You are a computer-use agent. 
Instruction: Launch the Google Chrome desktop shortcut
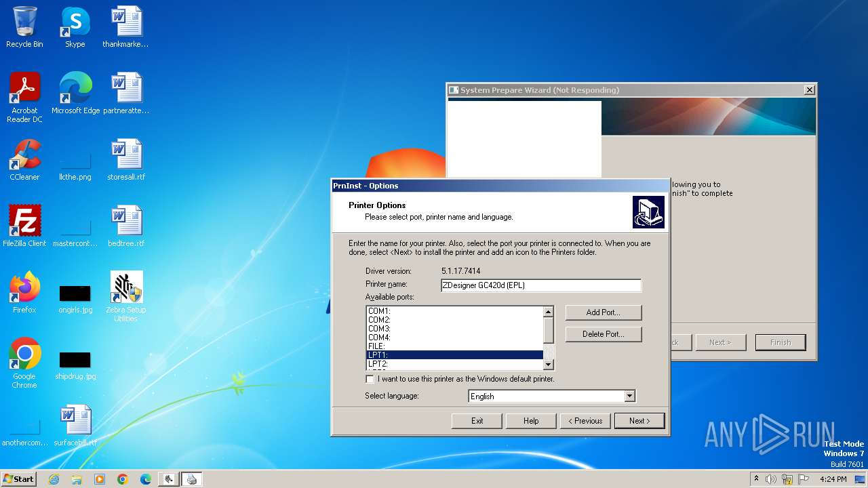coord(24,363)
